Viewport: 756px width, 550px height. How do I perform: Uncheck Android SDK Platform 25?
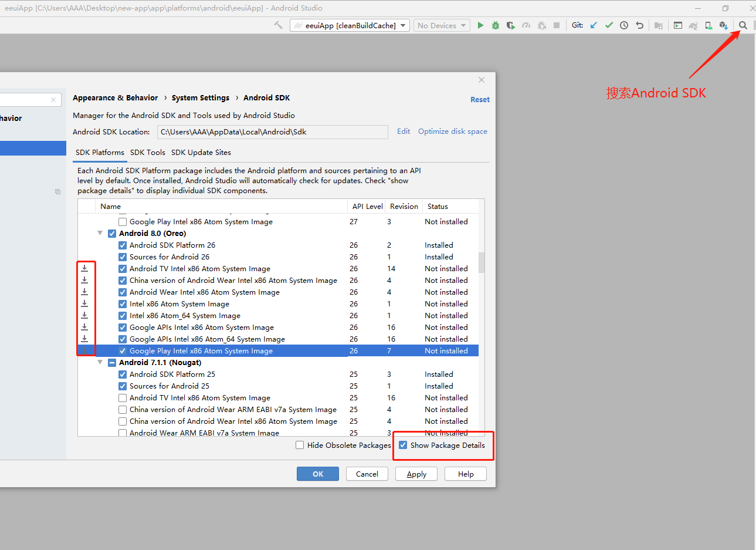[123, 374]
